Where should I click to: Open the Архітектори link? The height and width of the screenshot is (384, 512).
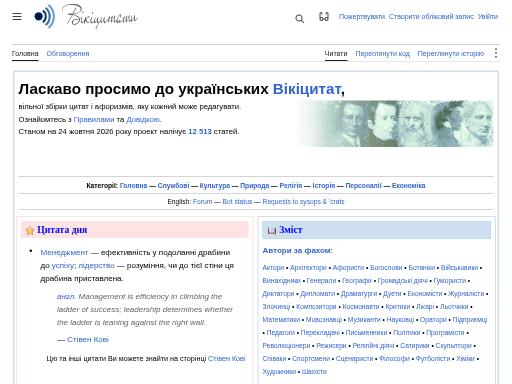tap(308, 268)
